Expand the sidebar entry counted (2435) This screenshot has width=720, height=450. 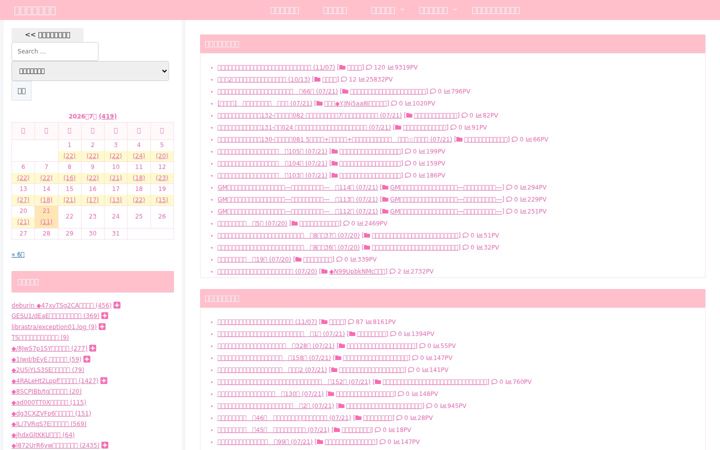(105, 445)
